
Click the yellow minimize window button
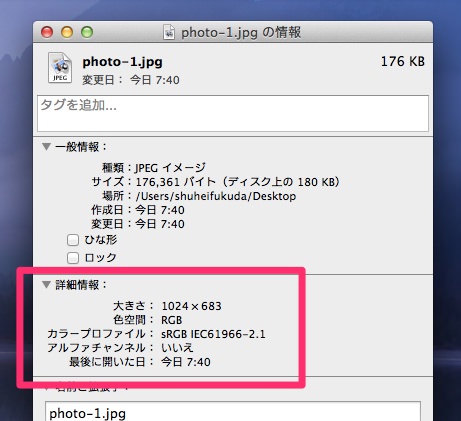[x=67, y=32]
